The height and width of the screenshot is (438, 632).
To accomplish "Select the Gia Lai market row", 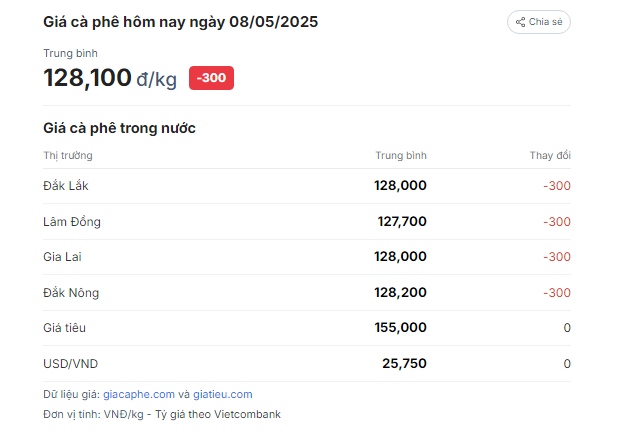I will click(307, 257).
